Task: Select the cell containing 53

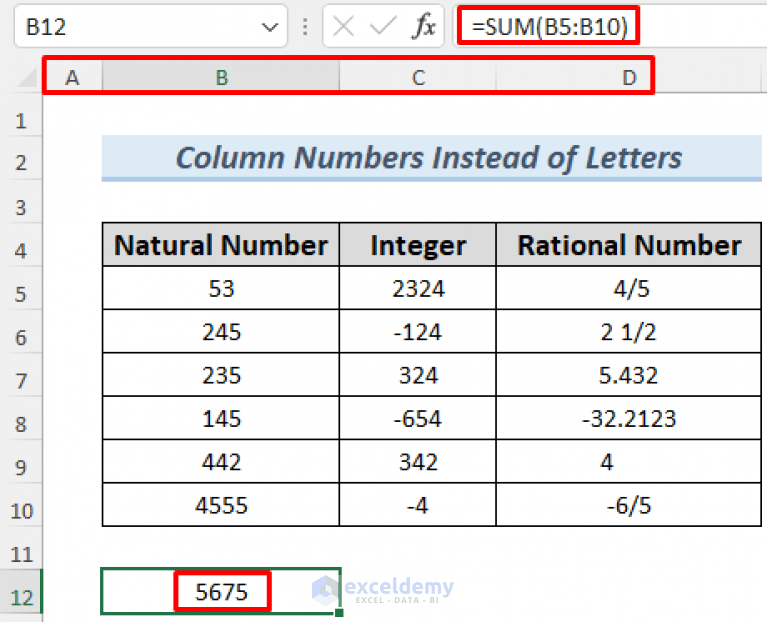Action: click(221, 288)
